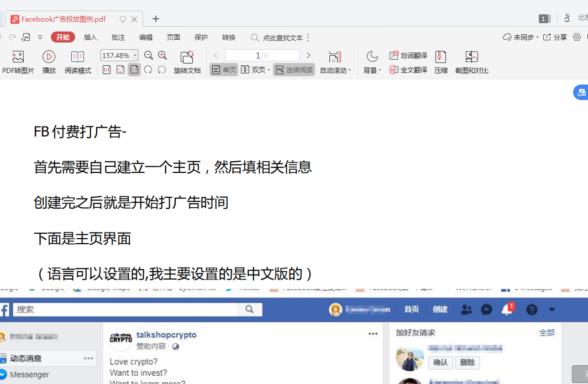Open the 页面 ribbon tab
588x384 pixels.
click(174, 37)
